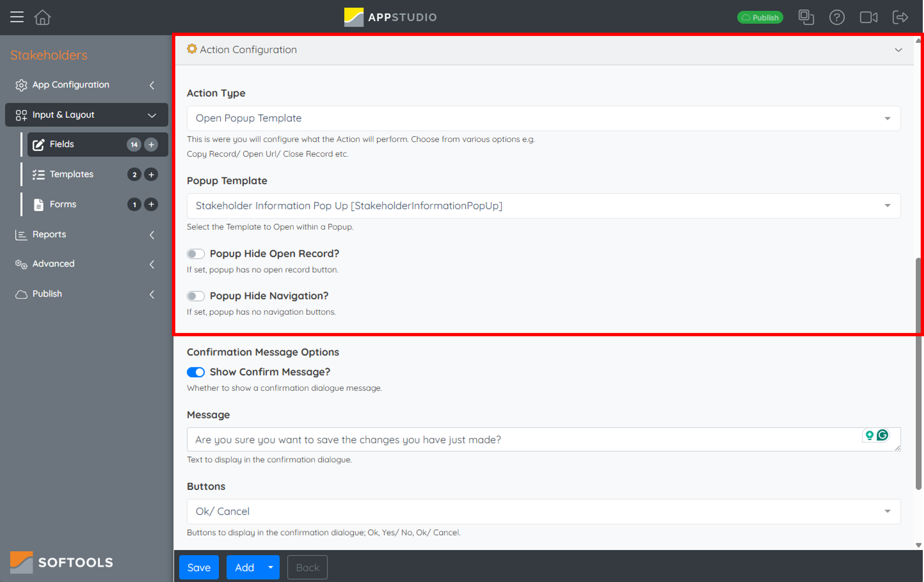The image size is (924, 582).
Task: Click the vertical scrollbar thumb
Action: click(x=918, y=374)
